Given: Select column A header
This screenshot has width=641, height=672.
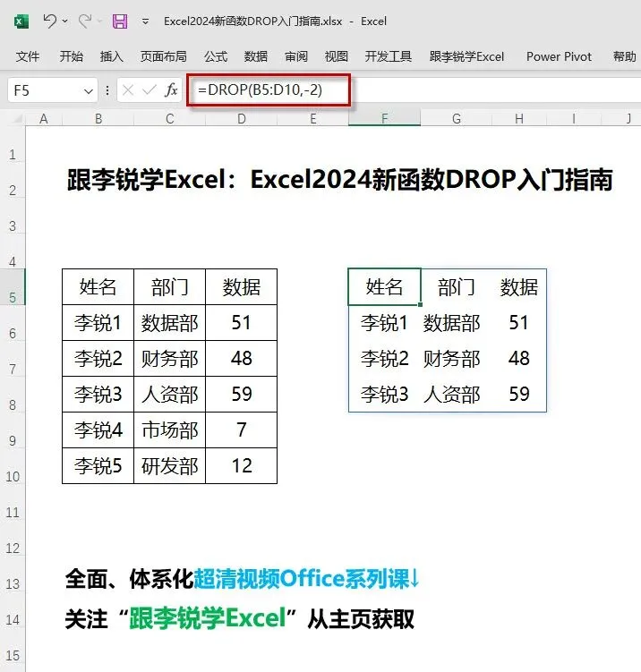Looking at the screenshot, I should coord(44,119).
